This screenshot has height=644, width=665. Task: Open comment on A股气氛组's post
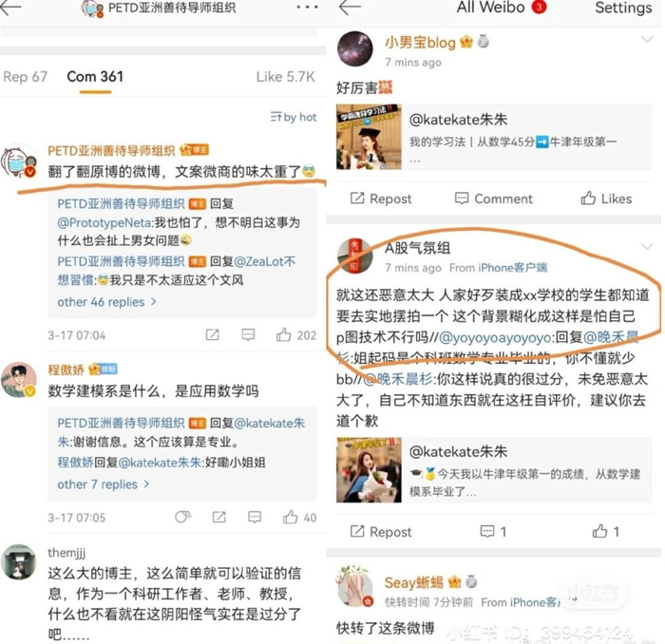coord(493,531)
